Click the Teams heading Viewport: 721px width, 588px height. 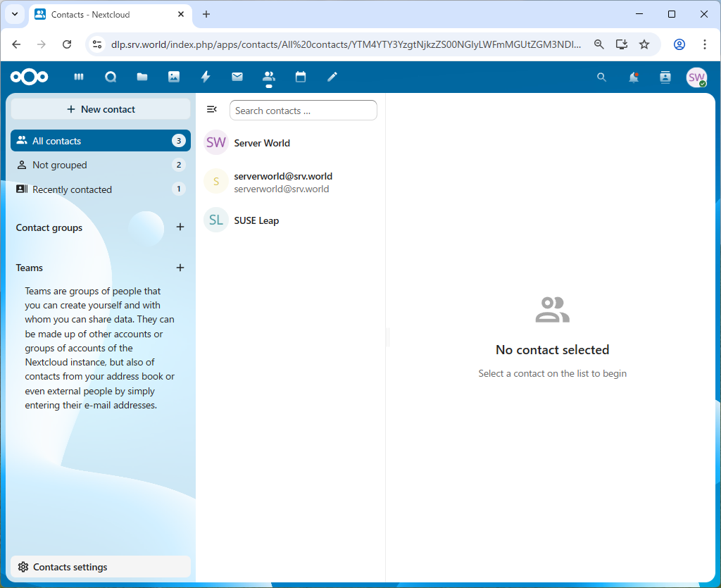(x=30, y=268)
